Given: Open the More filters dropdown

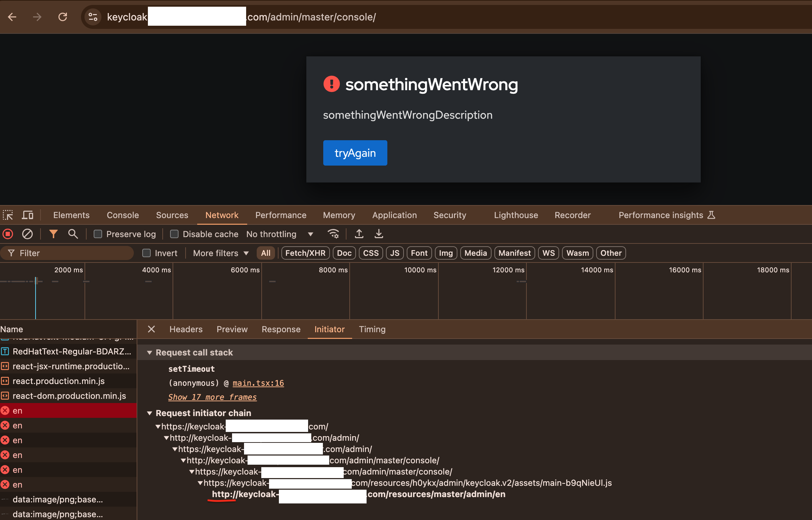Looking at the screenshot, I should (221, 253).
